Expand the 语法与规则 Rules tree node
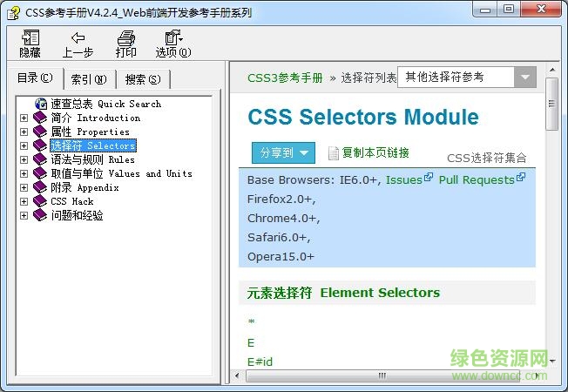 (24, 159)
